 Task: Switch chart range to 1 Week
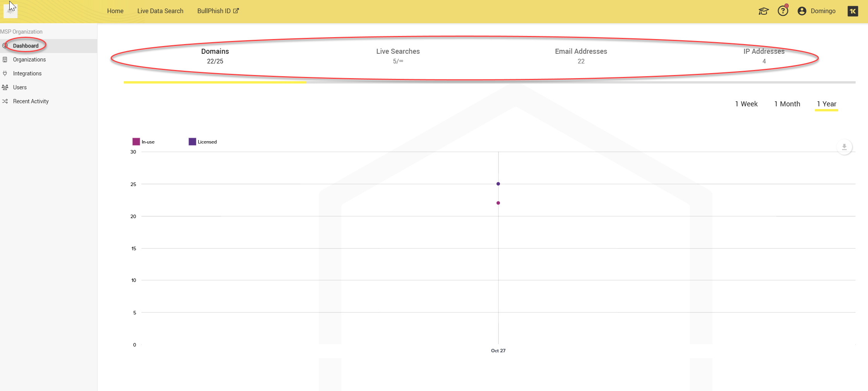point(746,104)
